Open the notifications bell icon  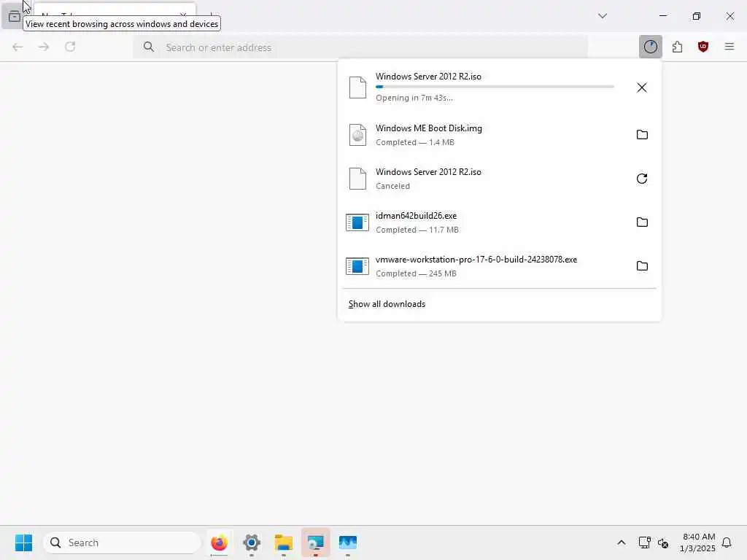click(727, 542)
